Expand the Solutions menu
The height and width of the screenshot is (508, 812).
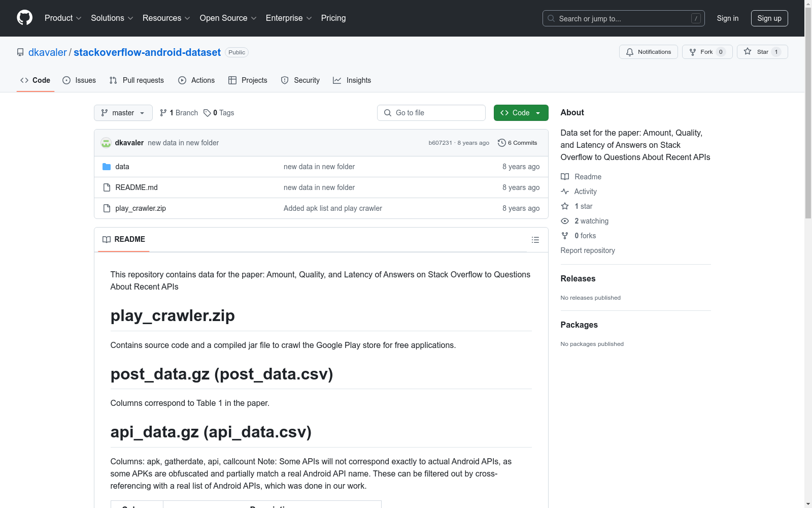pos(112,18)
